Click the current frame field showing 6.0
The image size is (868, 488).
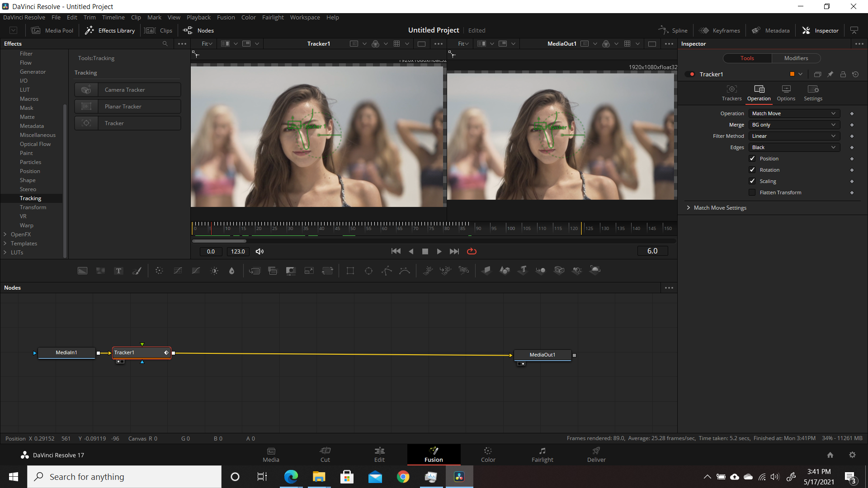652,251
